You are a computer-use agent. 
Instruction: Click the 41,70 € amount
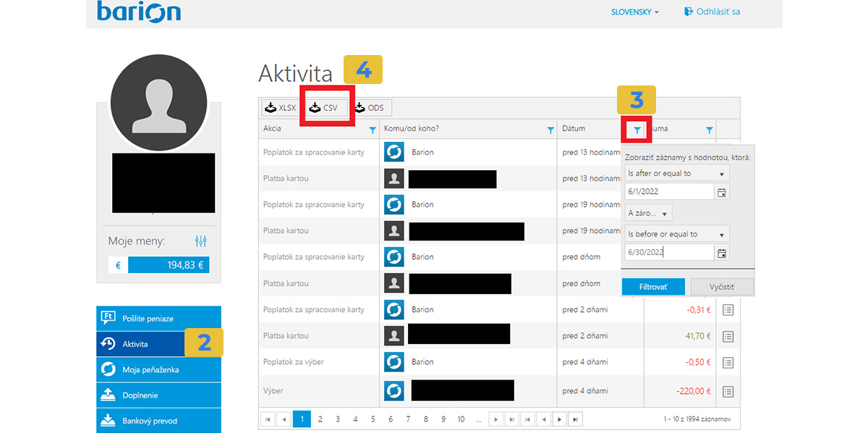point(697,336)
